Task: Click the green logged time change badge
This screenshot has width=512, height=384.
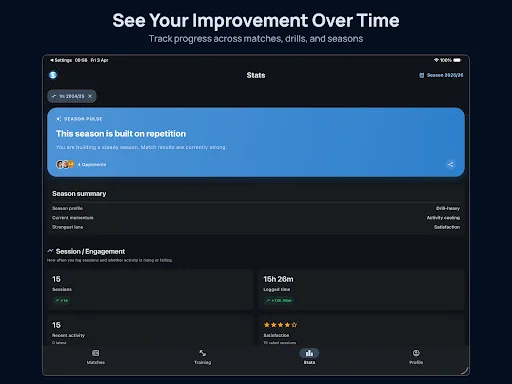Action: click(x=279, y=300)
